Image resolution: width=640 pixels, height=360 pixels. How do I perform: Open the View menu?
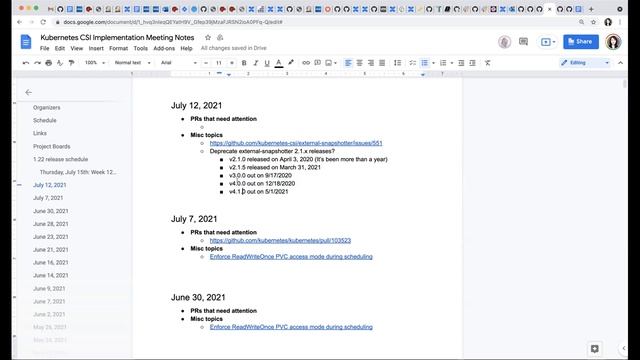76,48
